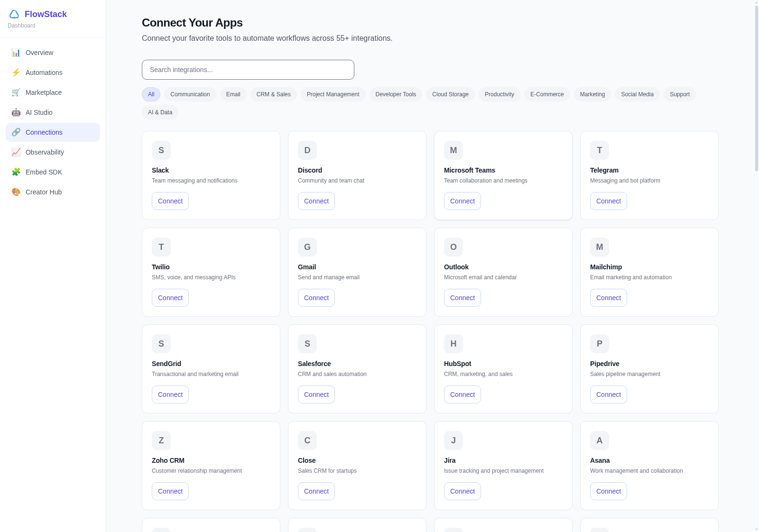759x532 pixels.
Task: Click the Telegram letter T icon
Action: click(600, 150)
